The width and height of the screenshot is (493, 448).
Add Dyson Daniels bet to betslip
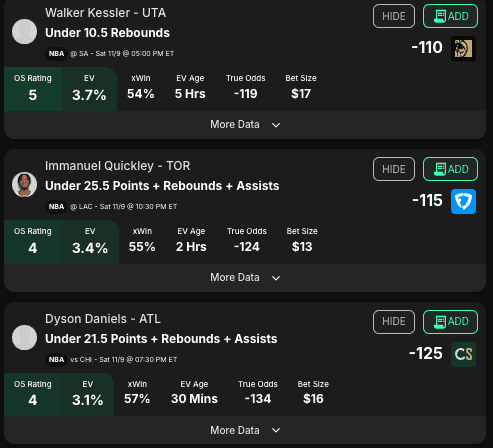[450, 322]
